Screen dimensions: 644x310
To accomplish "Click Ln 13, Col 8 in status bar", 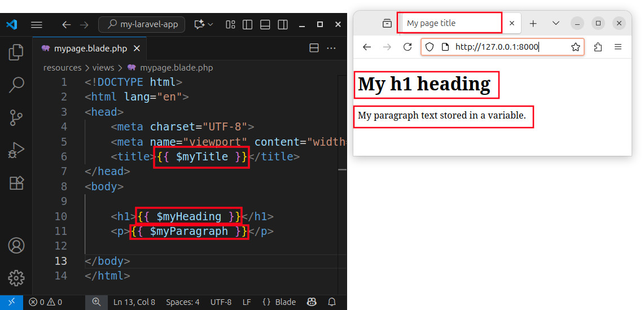I will click(134, 302).
